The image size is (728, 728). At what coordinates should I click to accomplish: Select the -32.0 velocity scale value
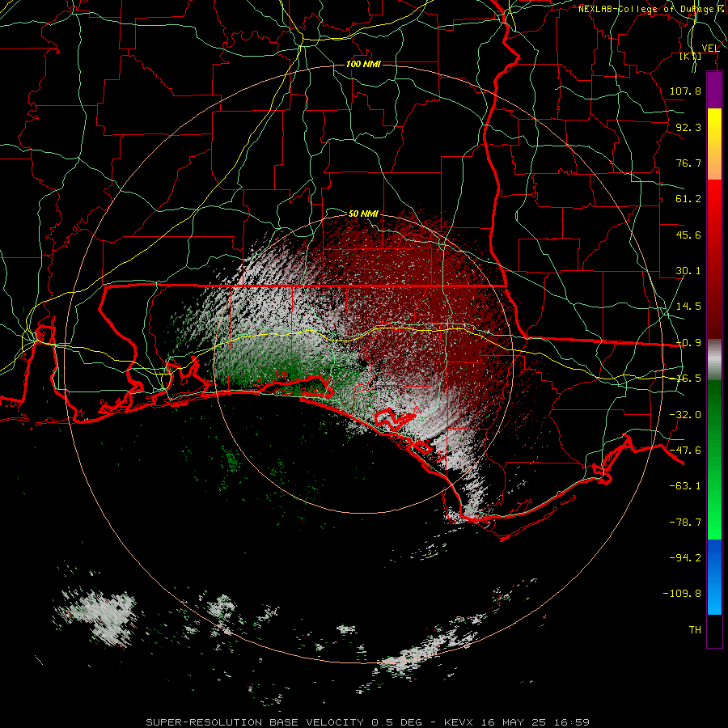pos(685,415)
